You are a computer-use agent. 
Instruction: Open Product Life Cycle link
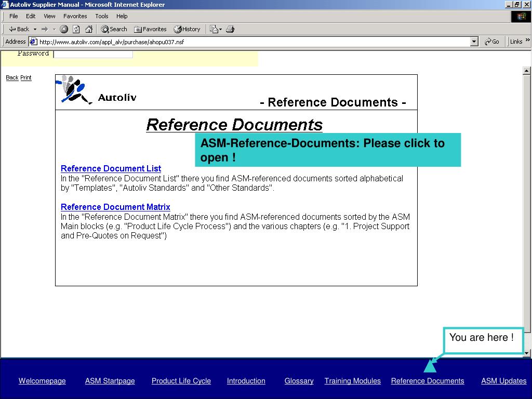tap(181, 381)
